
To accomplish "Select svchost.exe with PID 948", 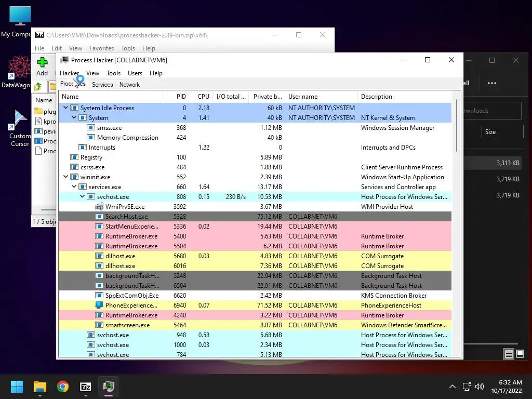I will coord(255,335).
